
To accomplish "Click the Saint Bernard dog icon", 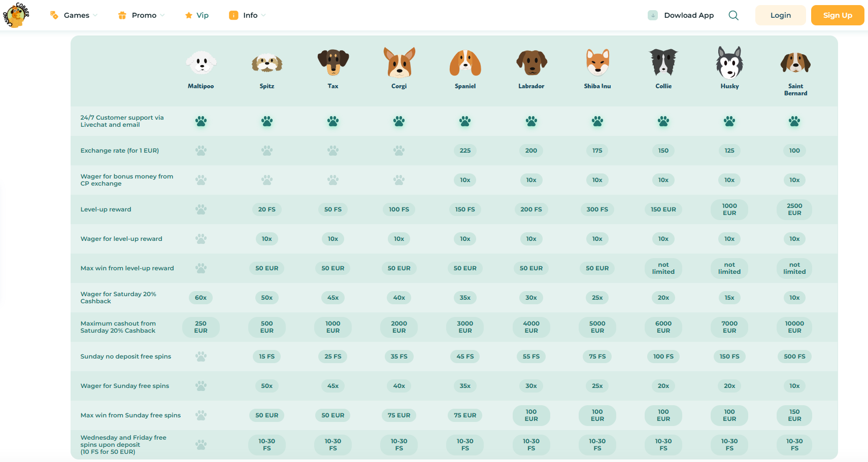I will tap(795, 63).
